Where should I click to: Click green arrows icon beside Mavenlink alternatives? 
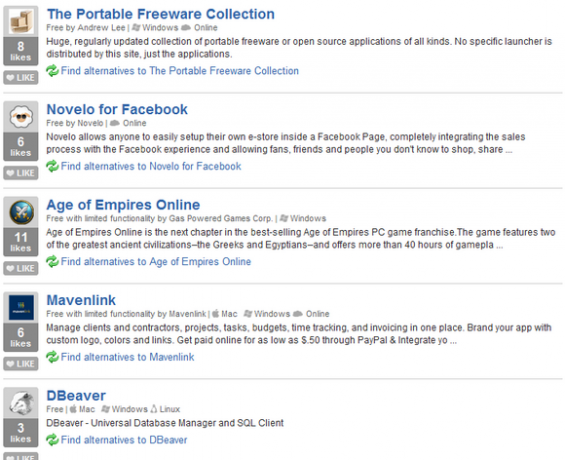pos(52,357)
